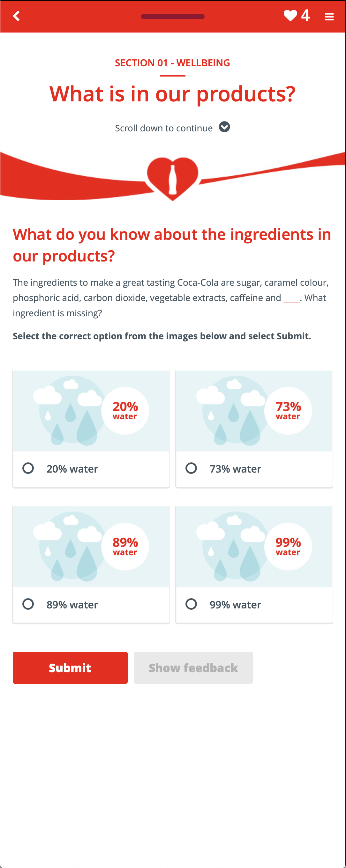The image size is (346, 868).
Task: Click the back arrow icon
Action: pos(16,16)
